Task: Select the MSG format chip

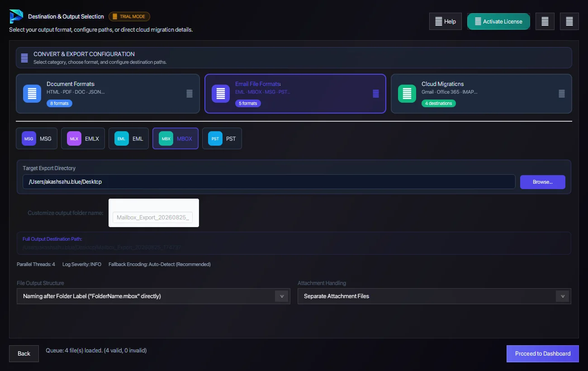Action: [37, 139]
